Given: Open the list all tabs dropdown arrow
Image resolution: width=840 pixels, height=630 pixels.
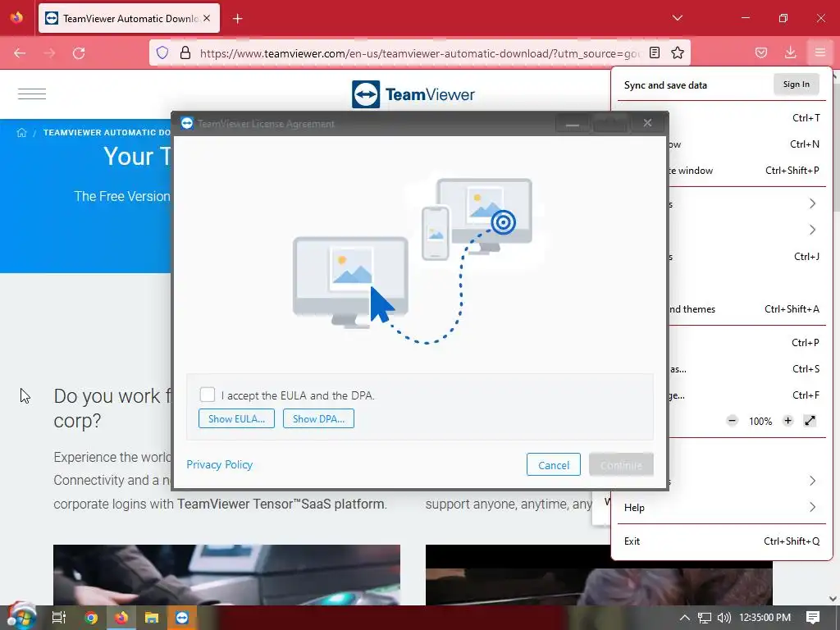Looking at the screenshot, I should click(677, 18).
